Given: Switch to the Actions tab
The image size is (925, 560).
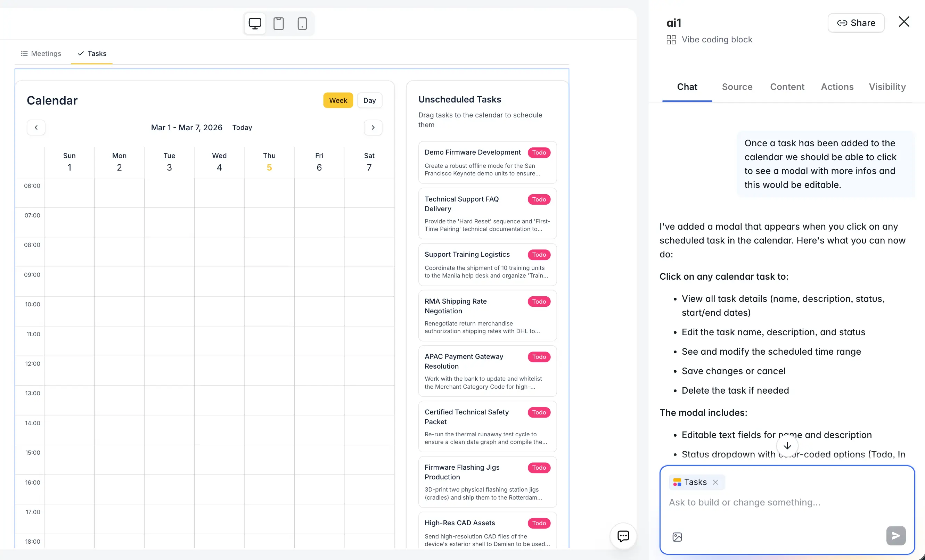Looking at the screenshot, I should click(837, 87).
